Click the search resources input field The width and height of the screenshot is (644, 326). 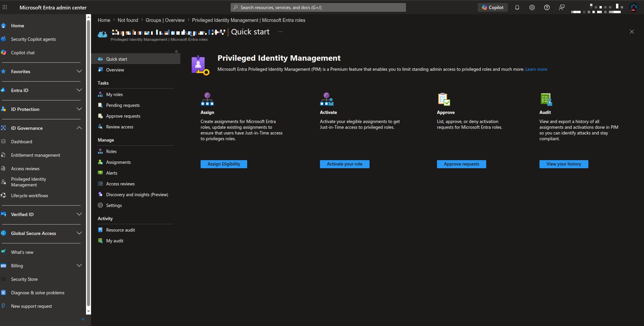(x=318, y=7)
